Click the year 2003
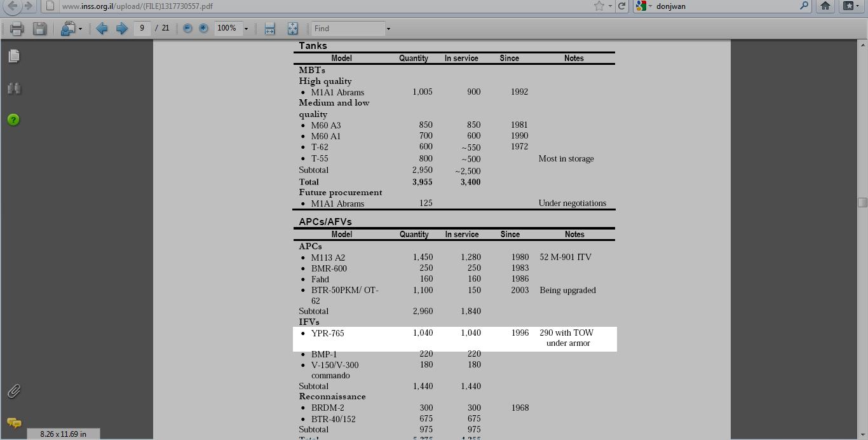868x440 pixels. pos(520,291)
